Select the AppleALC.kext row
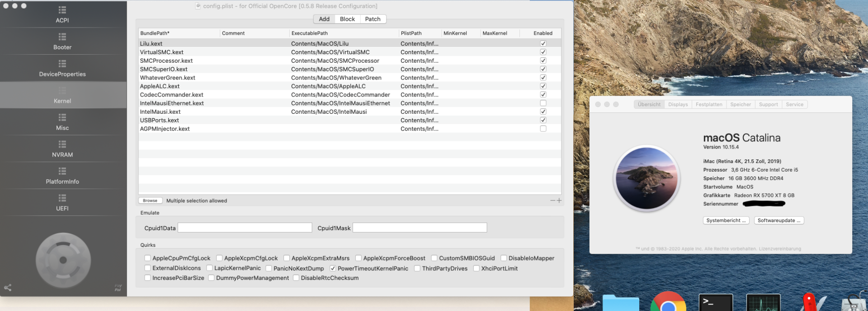The image size is (868, 311). [350, 86]
